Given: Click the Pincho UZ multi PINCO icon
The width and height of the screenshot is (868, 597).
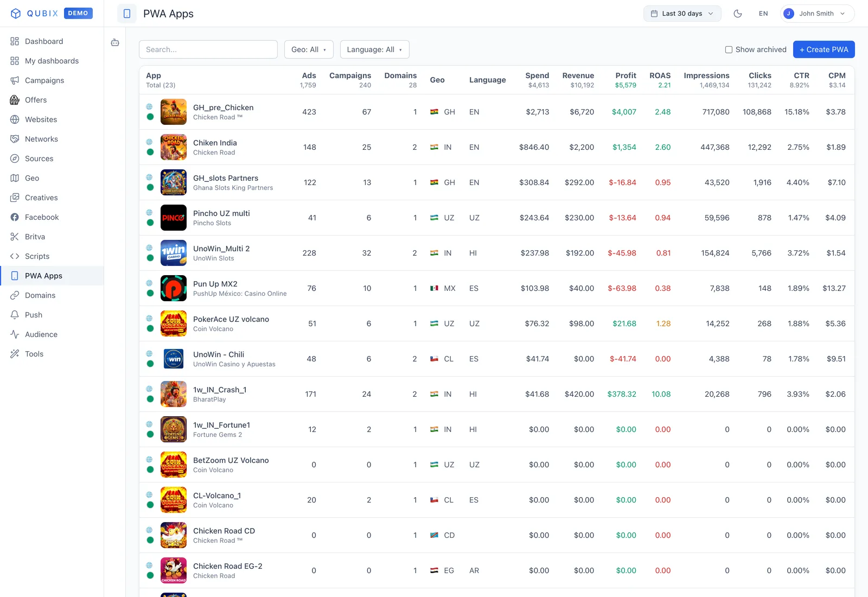Looking at the screenshot, I should coord(174,218).
